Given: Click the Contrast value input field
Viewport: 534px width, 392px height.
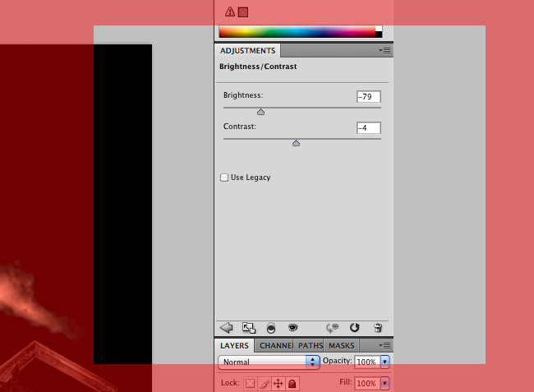Looking at the screenshot, I should click(369, 127).
